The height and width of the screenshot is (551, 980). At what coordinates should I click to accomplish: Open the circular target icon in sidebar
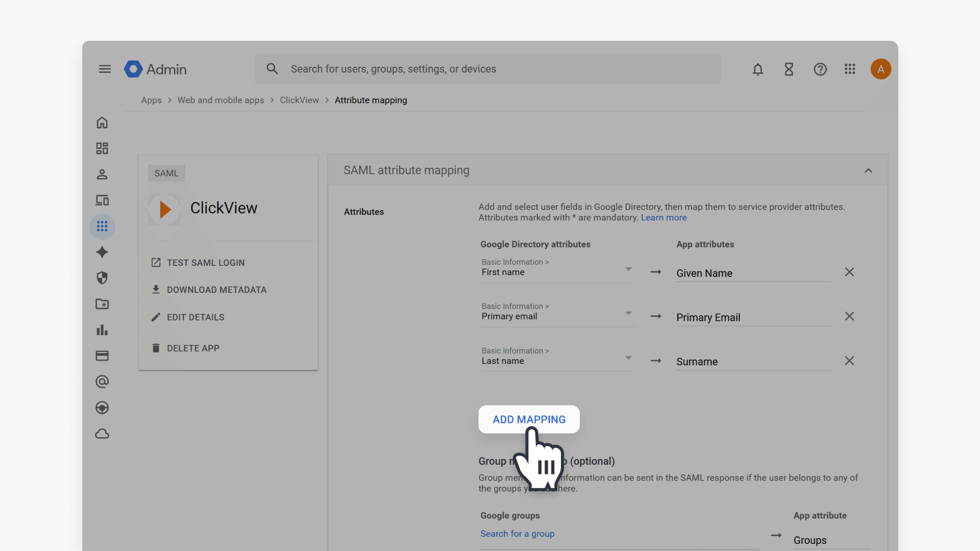click(x=102, y=408)
